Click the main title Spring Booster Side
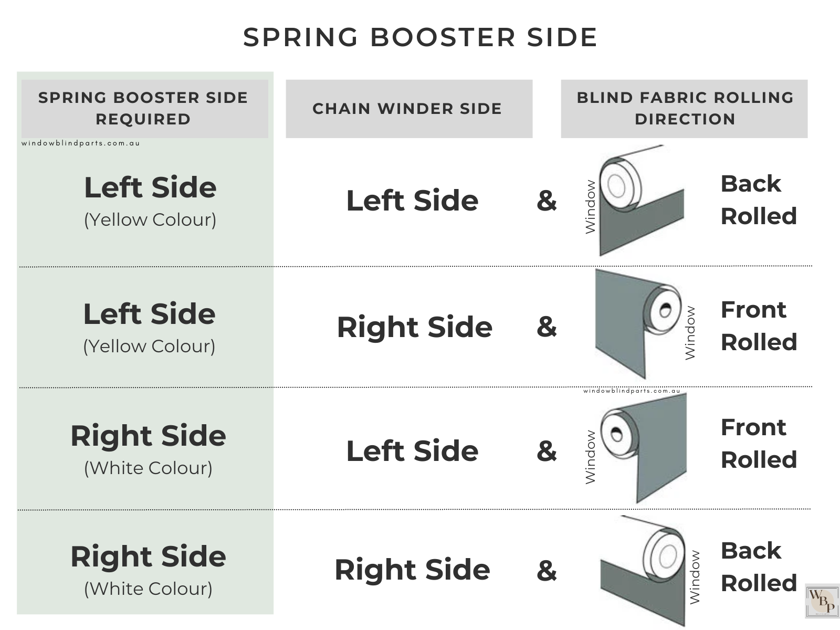The width and height of the screenshot is (840, 630). pos(420,37)
